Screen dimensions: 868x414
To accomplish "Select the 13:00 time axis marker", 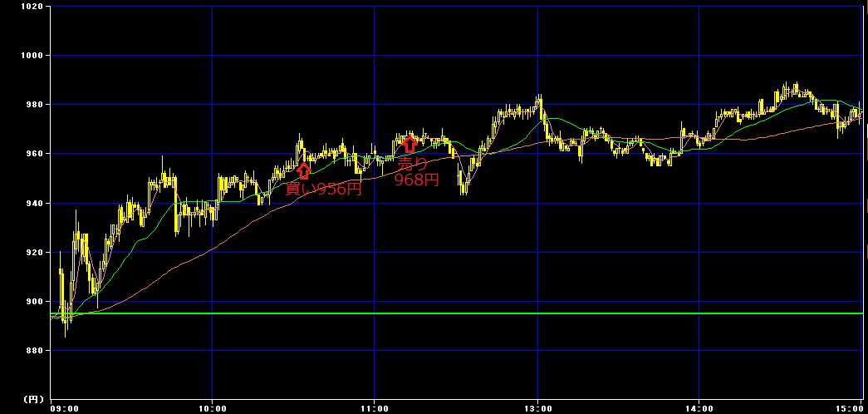I will tap(537, 409).
